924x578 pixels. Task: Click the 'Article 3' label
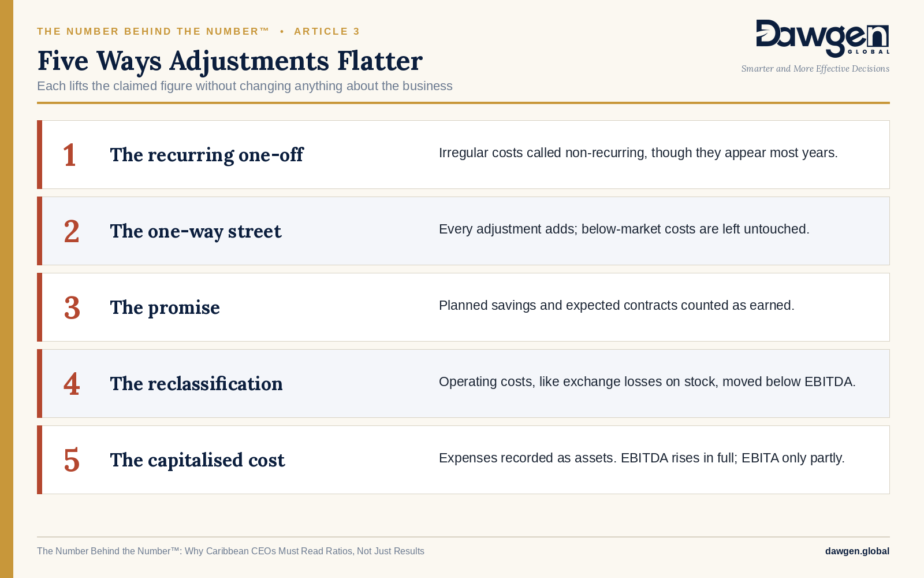click(327, 31)
